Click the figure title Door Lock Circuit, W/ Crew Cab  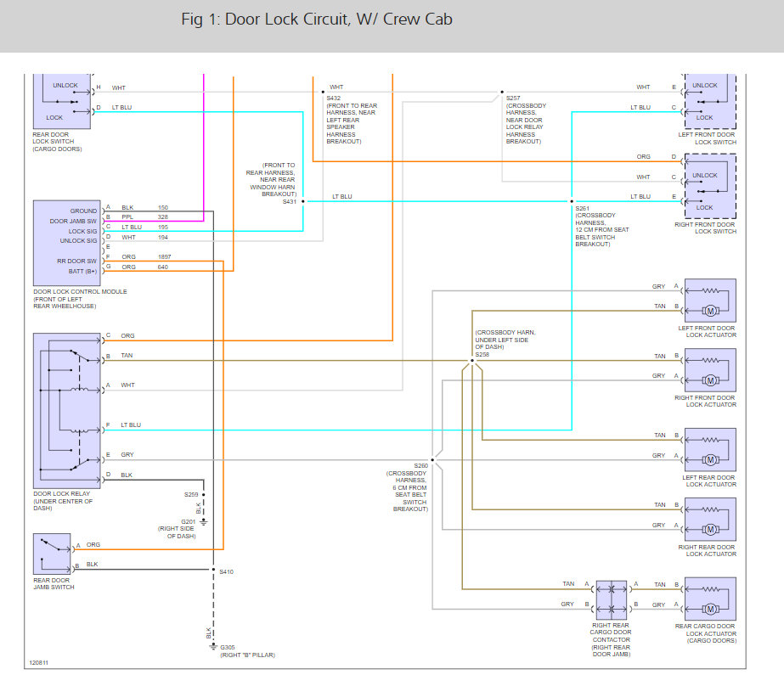coord(317,19)
